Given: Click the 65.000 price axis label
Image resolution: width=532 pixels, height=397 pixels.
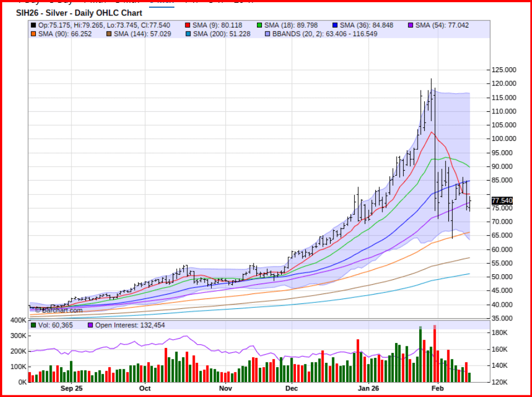Looking at the screenshot, I should point(502,235).
